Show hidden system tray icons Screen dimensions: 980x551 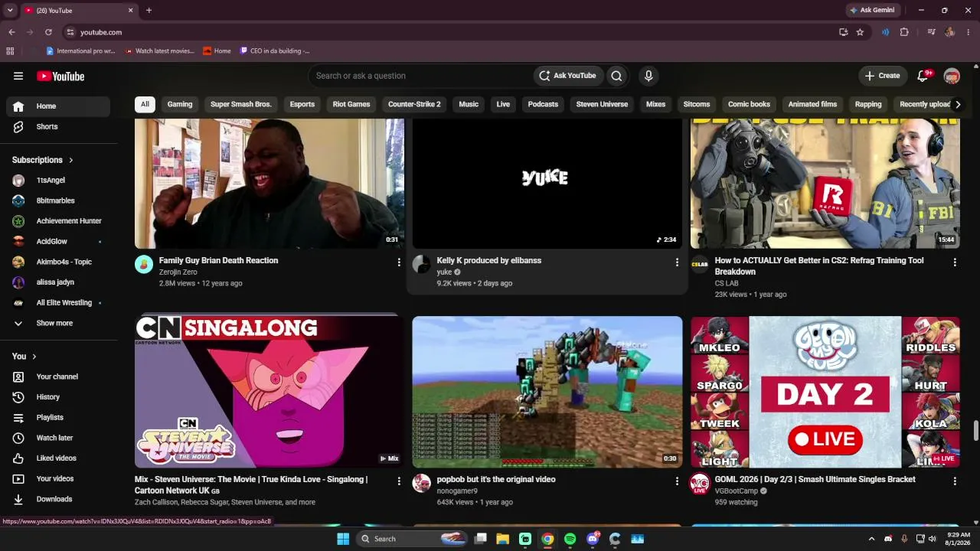click(871, 539)
